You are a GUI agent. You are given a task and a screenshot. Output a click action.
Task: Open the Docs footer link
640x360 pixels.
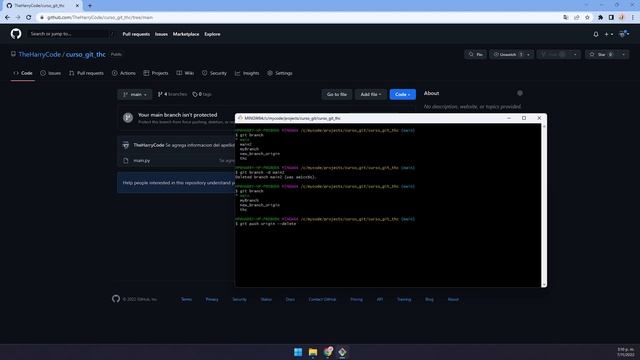pyautogui.click(x=290, y=299)
